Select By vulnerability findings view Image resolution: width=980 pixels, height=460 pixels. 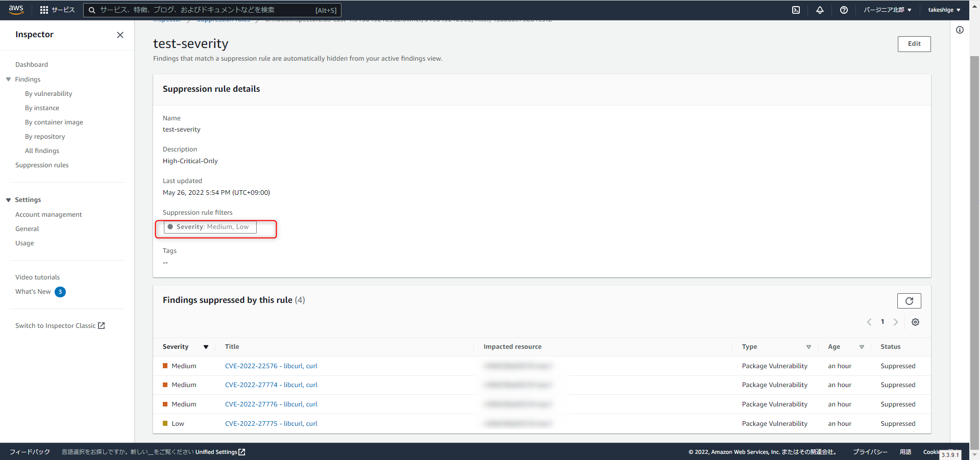(x=48, y=94)
